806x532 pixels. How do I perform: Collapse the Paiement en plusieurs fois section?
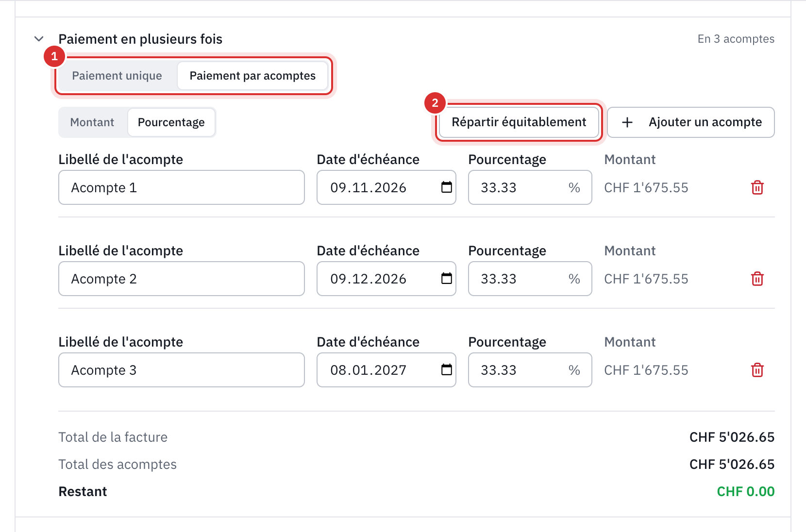point(39,39)
